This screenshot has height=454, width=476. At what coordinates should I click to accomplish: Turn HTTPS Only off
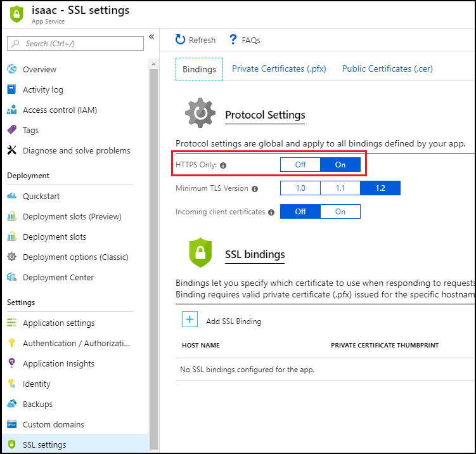tap(300, 165)
